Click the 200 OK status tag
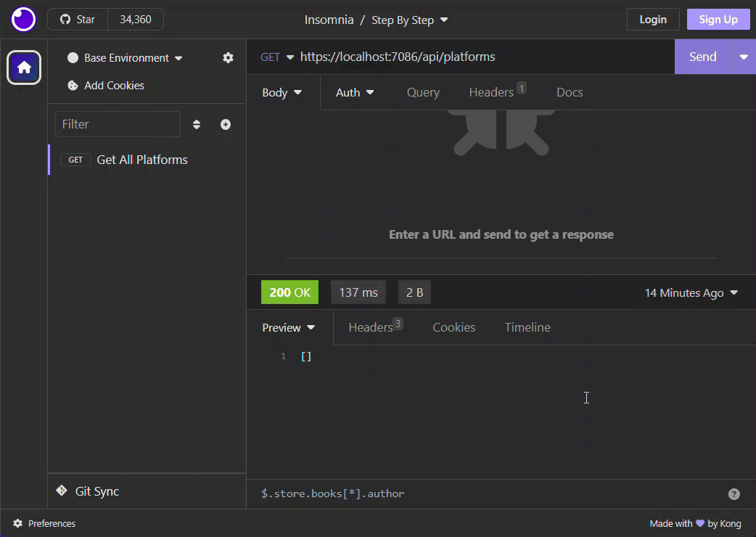The width and height of the screenshot is (756, 537). coord(289,292)
